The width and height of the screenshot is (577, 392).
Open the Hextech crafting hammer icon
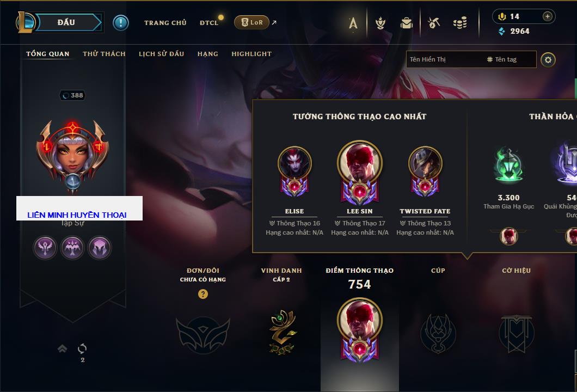pos(433,23)
